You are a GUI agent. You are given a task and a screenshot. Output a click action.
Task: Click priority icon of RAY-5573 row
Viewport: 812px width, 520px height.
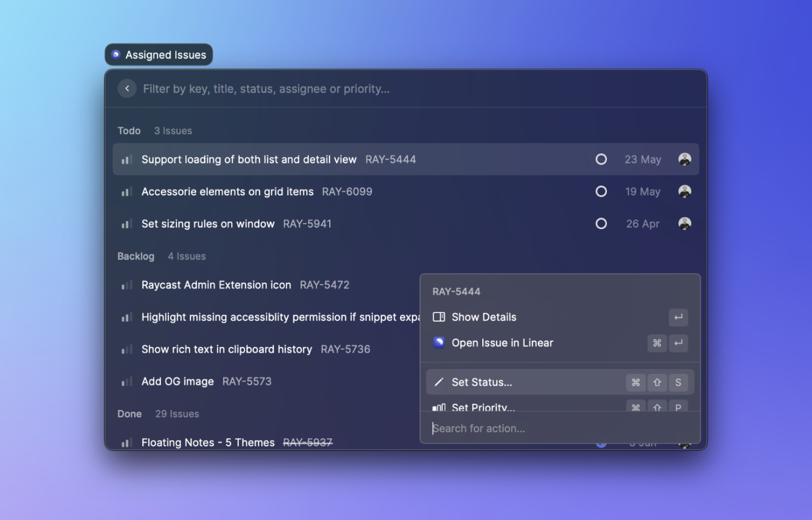point(127,382)
